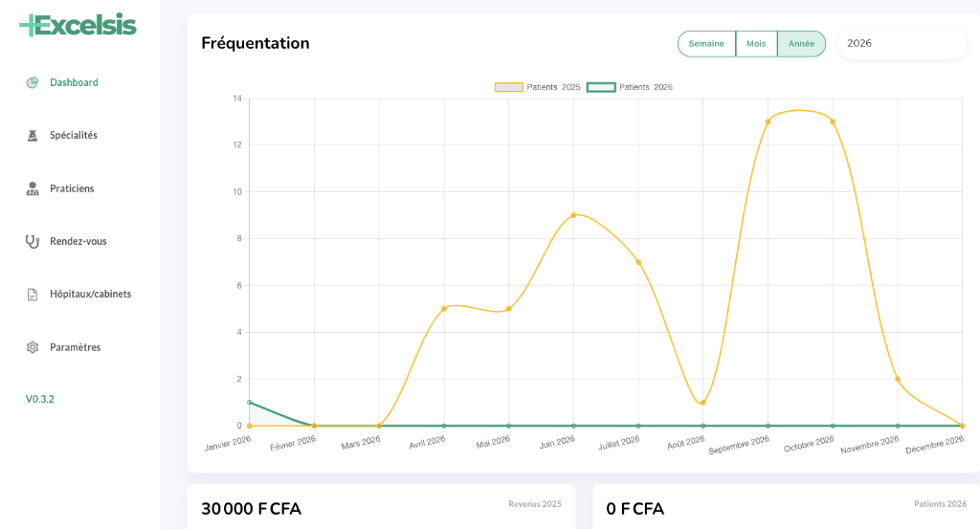Click the Rendez-vous stethoscope icon
The width and height of the screenshot is (980, 529).
tap(33, 241)
